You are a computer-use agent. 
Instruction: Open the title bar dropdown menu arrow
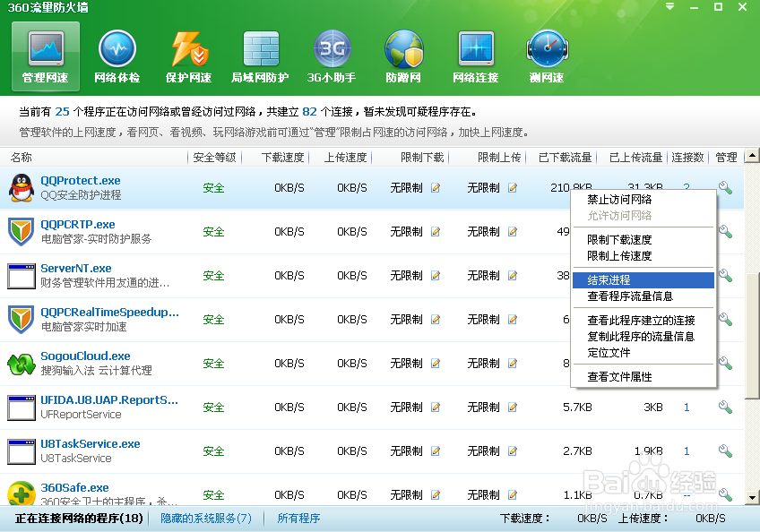click(x=669, y=7)
